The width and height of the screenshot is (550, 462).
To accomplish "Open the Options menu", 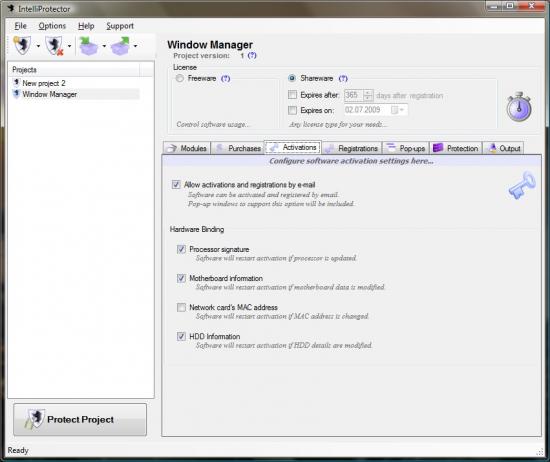I will tap(52, 26).
